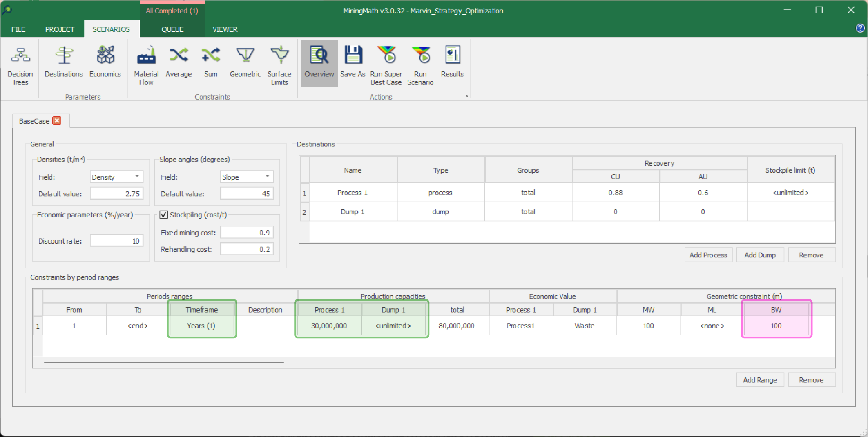
Task: Click the Add Process button
Action: click(x=708, y=255)
